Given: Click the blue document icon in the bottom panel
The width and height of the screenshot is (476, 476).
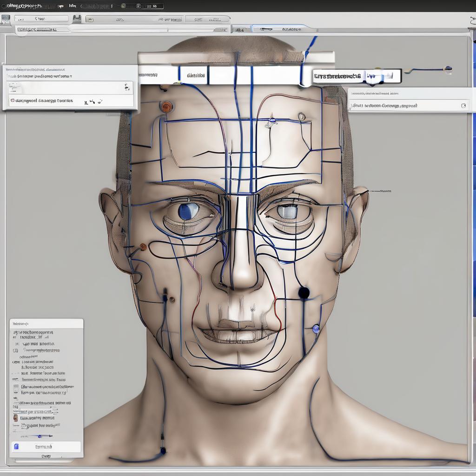Looking at the screenshot, I should [17, 447].
